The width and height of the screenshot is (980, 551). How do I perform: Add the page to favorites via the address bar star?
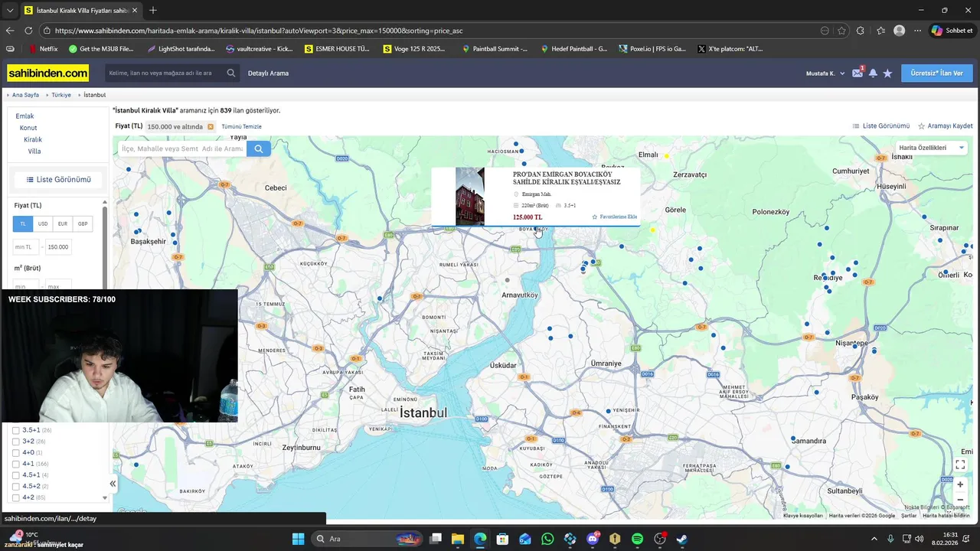pyautogui.click(x=841, y=31)
